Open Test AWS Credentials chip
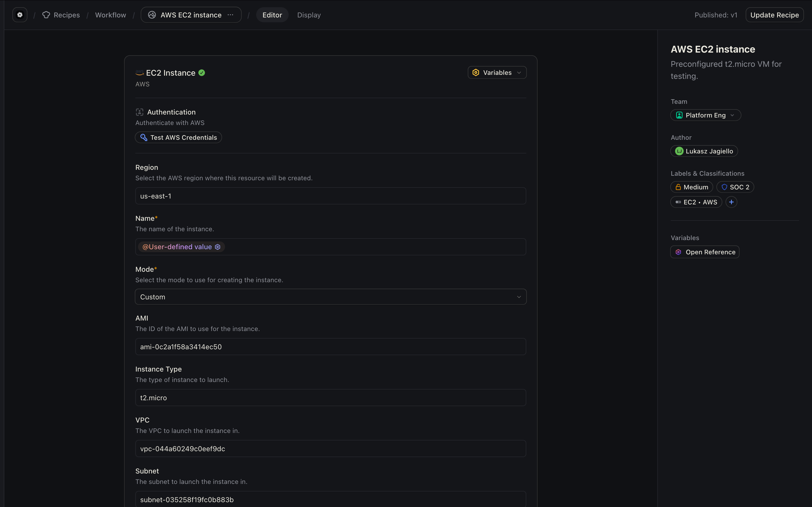Screen dimensions: 812x507 tap(179, 137)
